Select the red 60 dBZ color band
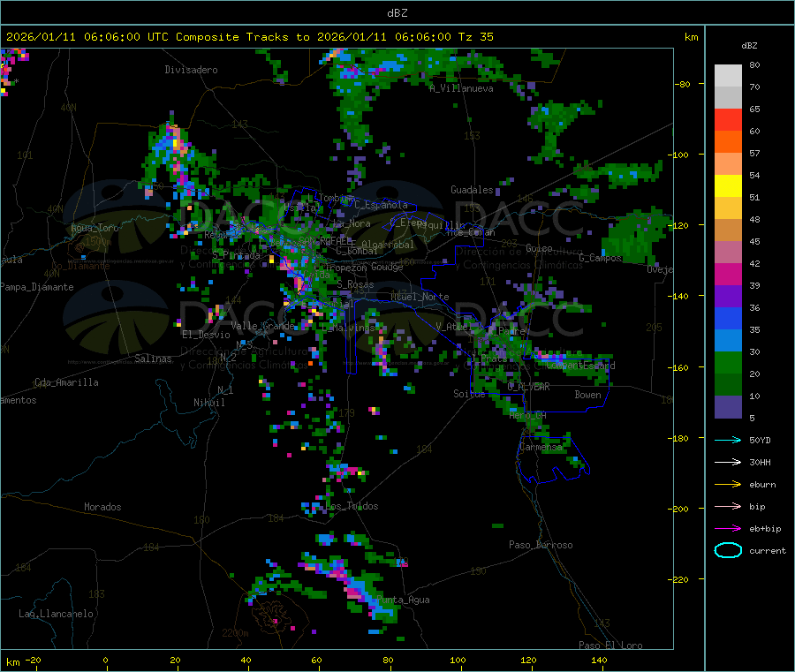795x672 pixels. [x=728, y=119]
